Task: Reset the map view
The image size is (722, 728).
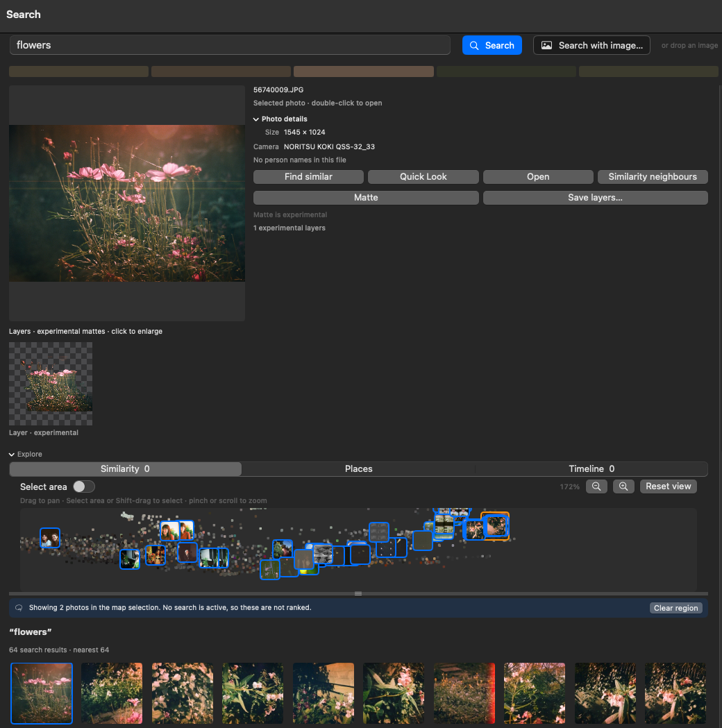Action: 668,486
